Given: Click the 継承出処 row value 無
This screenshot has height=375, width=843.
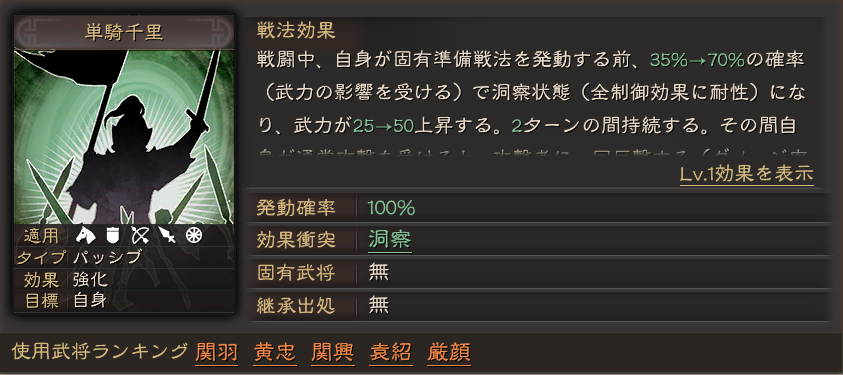Looking at the screenshot, I should [x=378, y=306].
